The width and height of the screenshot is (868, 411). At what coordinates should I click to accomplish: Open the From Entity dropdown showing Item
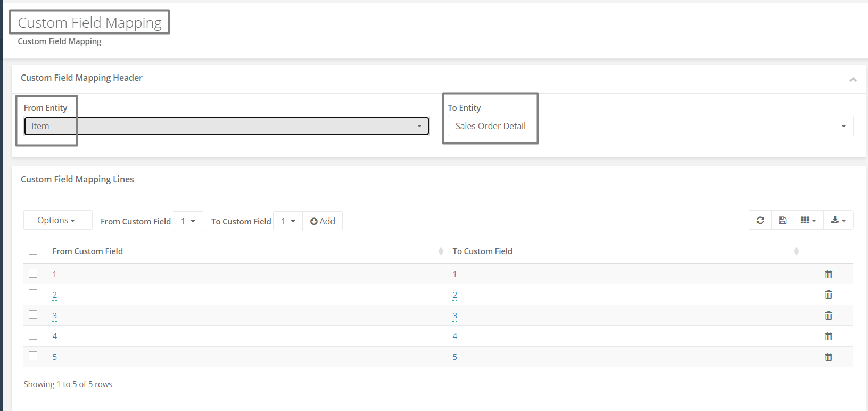coord(227,126)
